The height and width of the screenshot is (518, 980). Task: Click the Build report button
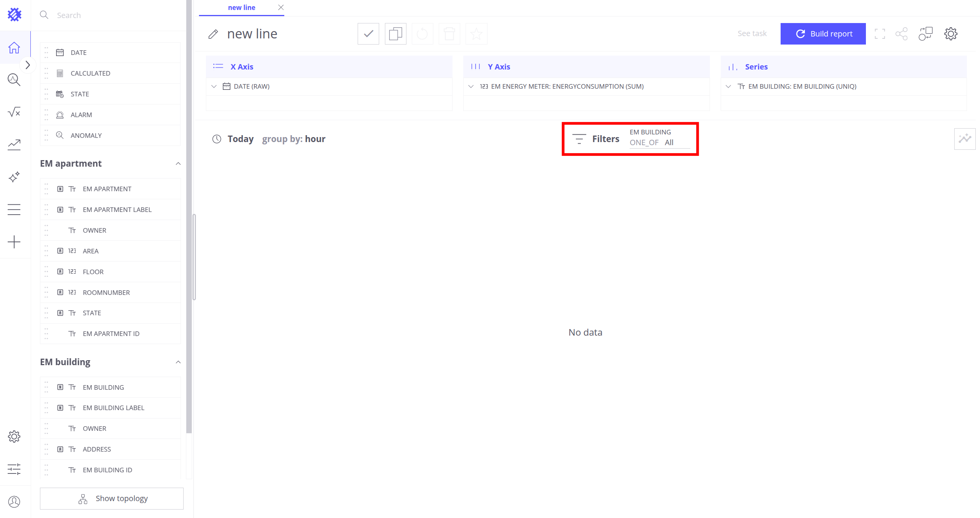823,34
